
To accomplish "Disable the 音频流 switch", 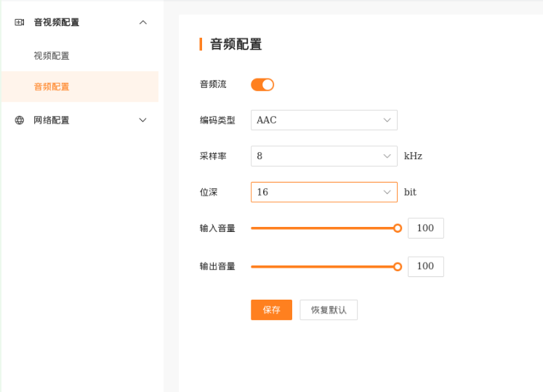I will 262,84.
